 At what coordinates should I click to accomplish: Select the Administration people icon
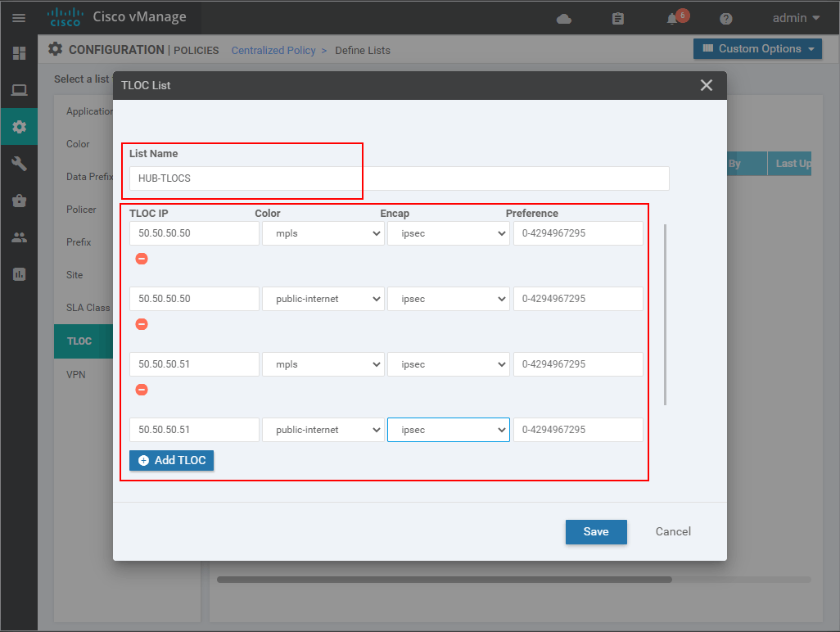point(18,237)
